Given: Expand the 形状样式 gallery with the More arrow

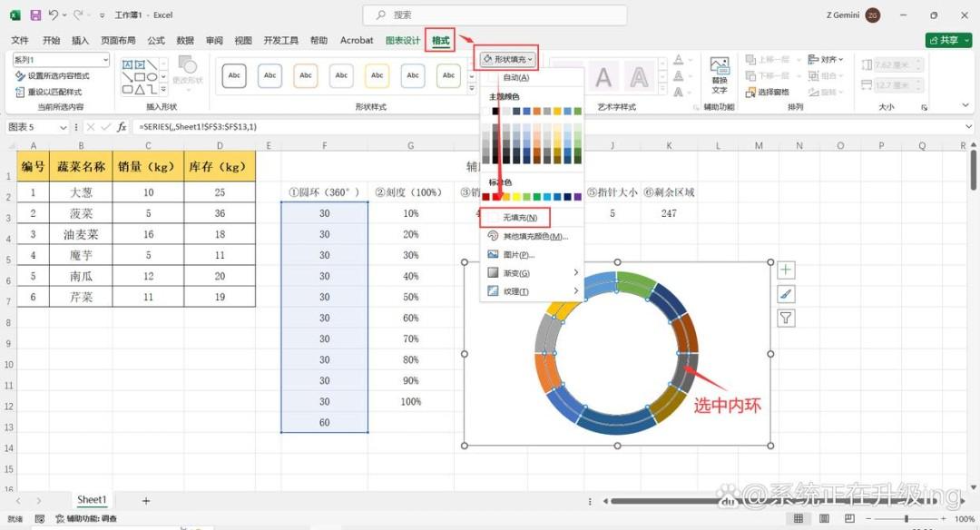Looking at the screenshot, I should click(x=472, y=88).
